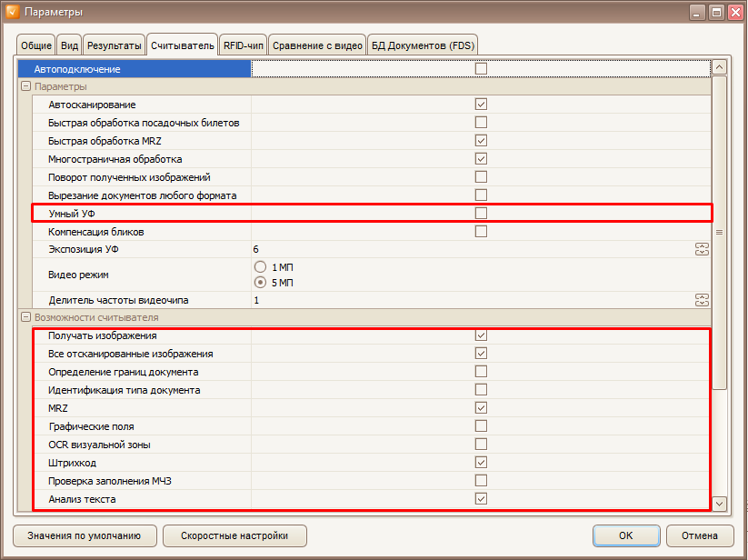This screenshot has height=560, width=748.
Task: Click the vertical scrollbar thumb
Action: 719,233
